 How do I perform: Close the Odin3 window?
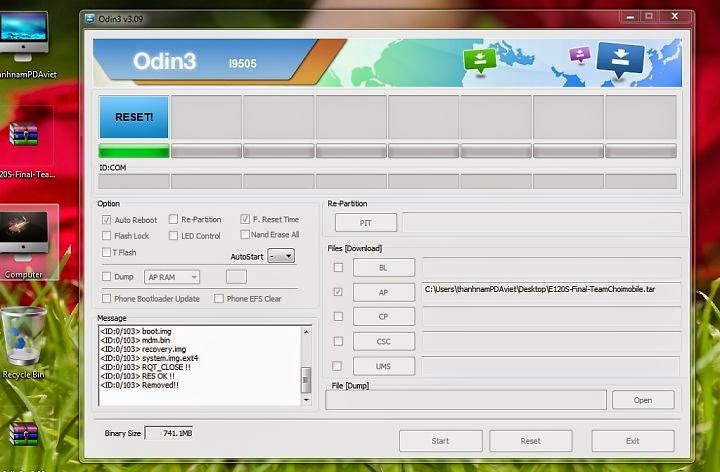coord(675,17)
